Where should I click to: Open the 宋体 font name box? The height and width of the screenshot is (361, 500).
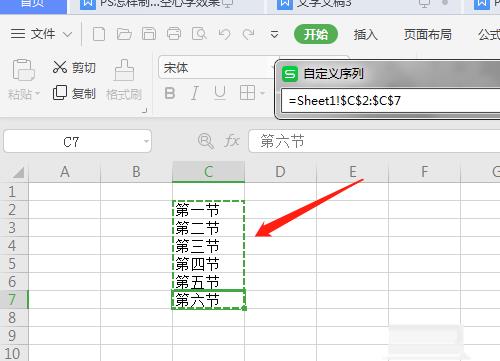pyautogui.click(x=217, y=68)
